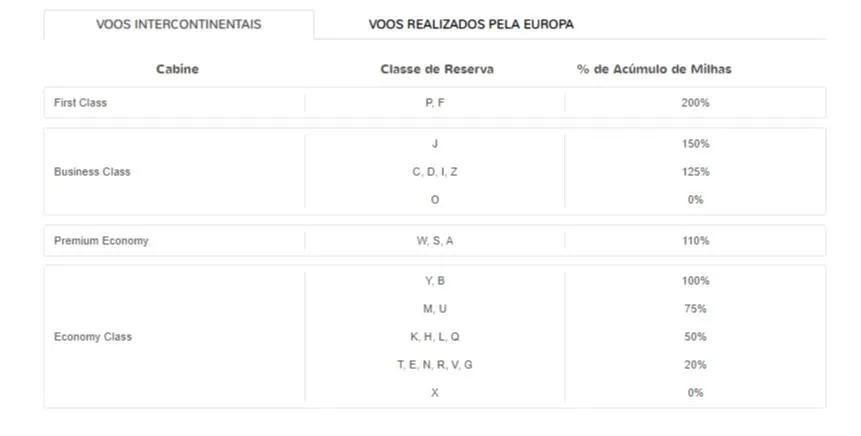Image resolution: width=861 pixels, height=436 pixels.
Task: Click the P, F booking class cell
Action: click(435, 103)
